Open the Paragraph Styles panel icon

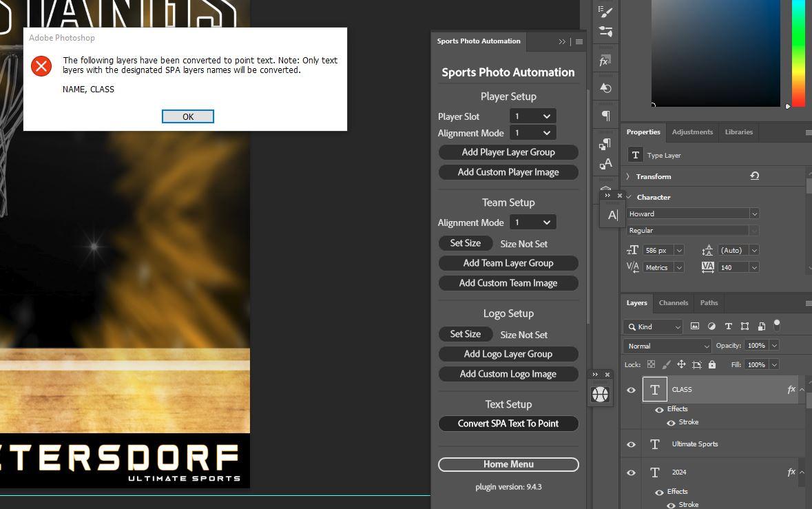click(x=605, y=145)
